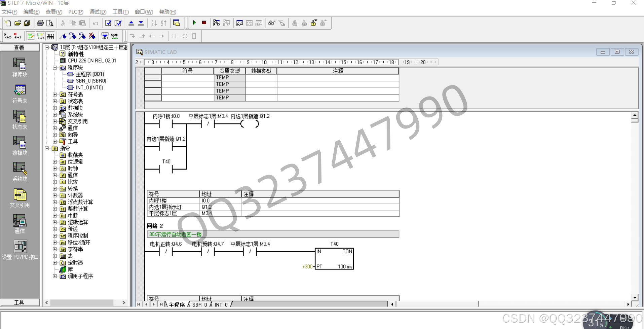Screen dimensions: 644x329
Task: Compile the program with the single-checkmark icon
Action: pos(108,23)
